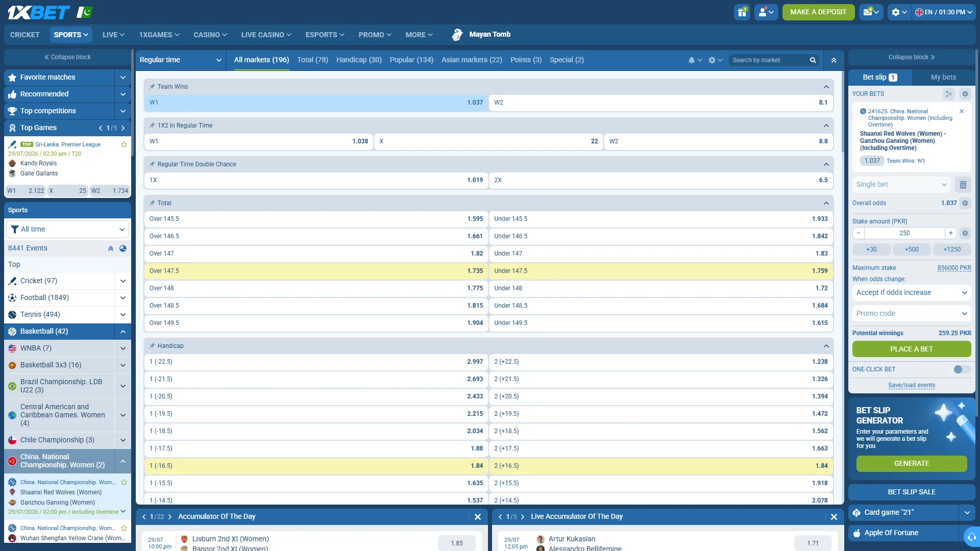Open the Regular time period dropdown
The width and height of the screenshot is (980, 551).
tap(180, 60)
